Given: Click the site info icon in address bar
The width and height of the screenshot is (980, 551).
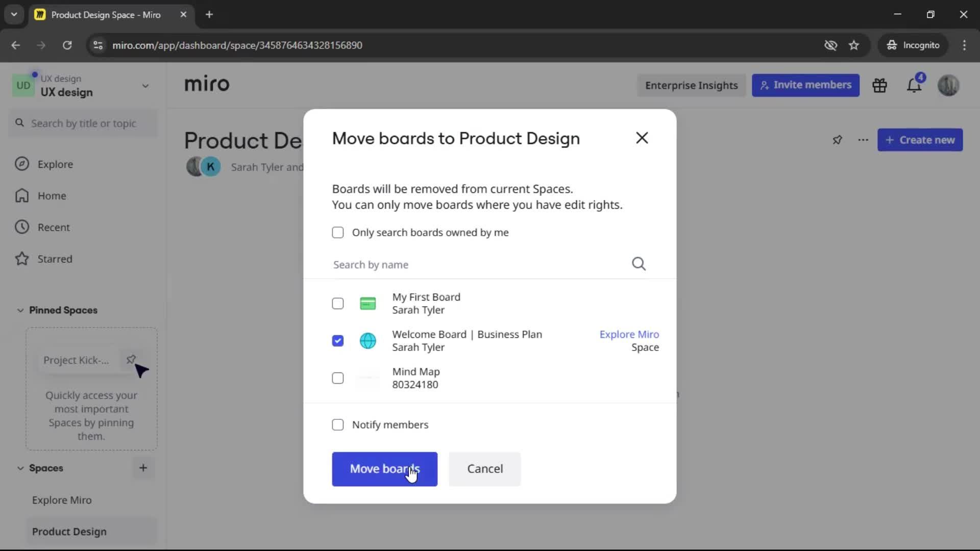Looking at the screenshot, I should click(98, 45).
